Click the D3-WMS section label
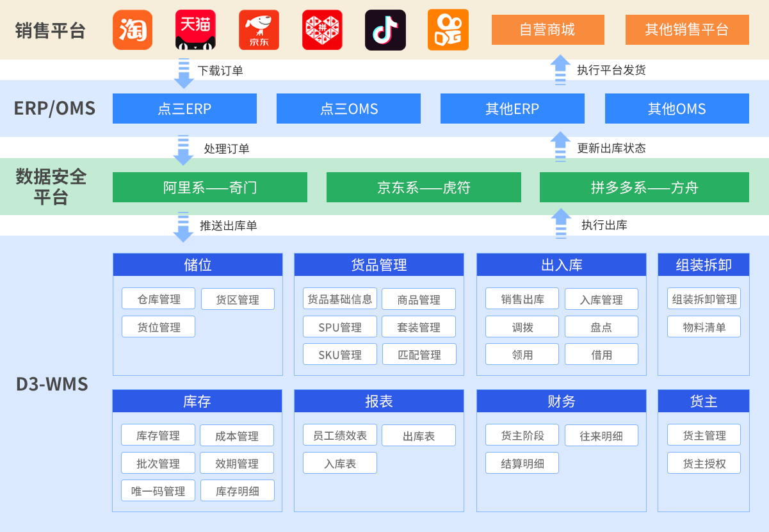 [52, 385]
